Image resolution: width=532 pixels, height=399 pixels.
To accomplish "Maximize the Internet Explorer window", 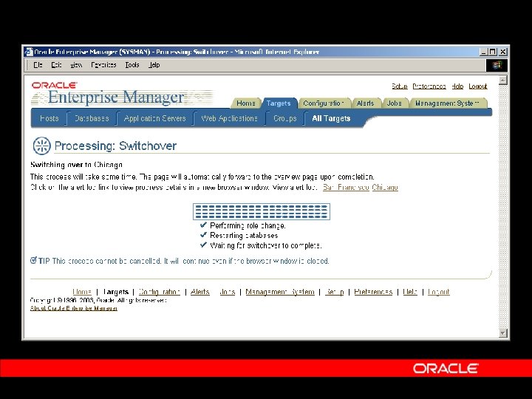I will (492, 52).
